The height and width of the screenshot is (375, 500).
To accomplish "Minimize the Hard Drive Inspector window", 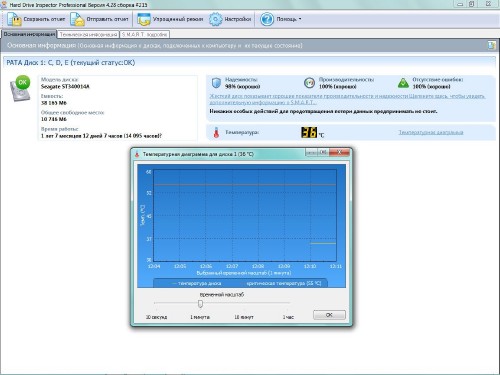I will point(460,4).
